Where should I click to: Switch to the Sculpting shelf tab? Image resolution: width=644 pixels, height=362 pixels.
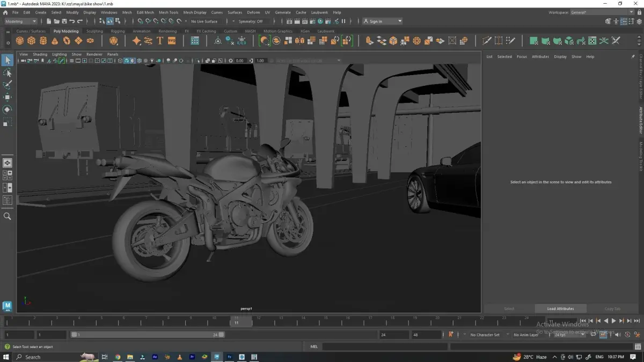point(94,31)
